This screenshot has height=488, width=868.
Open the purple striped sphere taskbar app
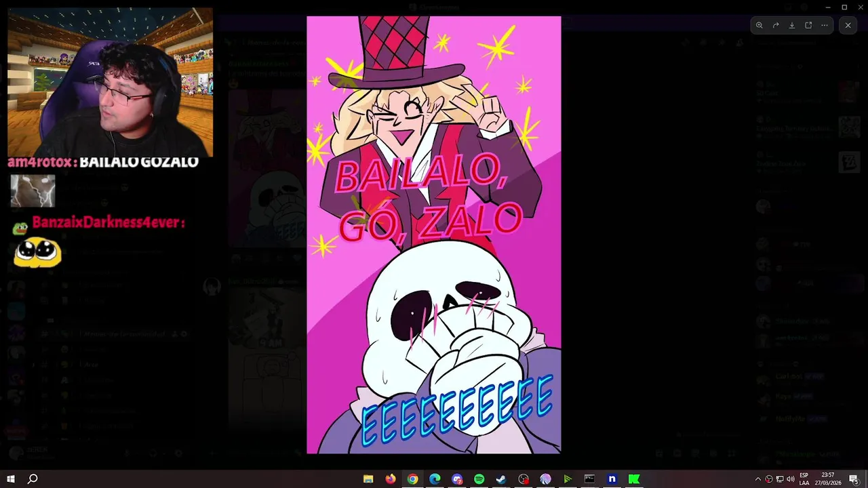coord(545,479)
